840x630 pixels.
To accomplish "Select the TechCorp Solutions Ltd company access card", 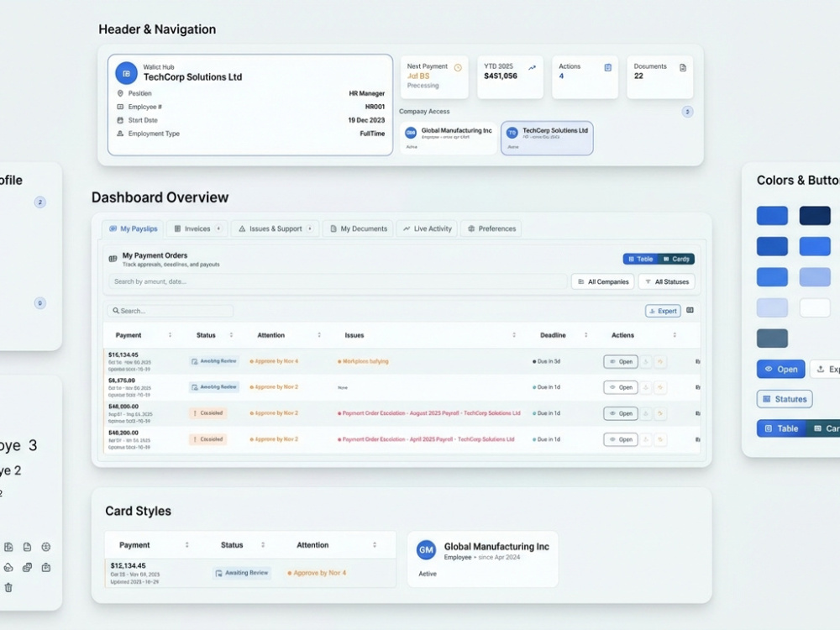I will [547, 139].
